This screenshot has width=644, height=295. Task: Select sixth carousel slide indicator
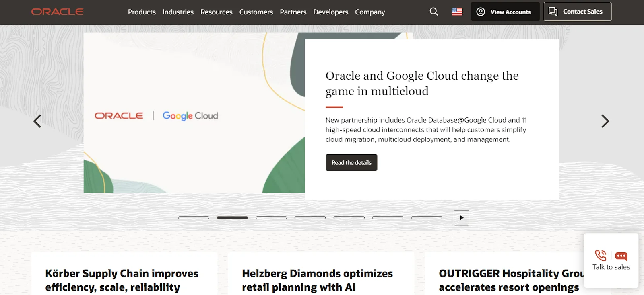pos(388,217)
